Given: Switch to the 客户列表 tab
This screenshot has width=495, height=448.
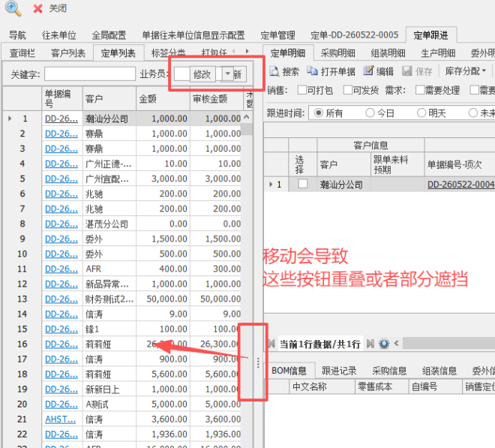Looking at the screenshot, I should coord(68,53).
